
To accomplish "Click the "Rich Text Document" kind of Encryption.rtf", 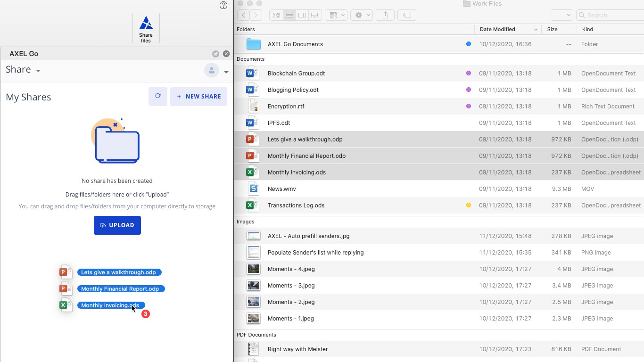I will coord(608,106).
